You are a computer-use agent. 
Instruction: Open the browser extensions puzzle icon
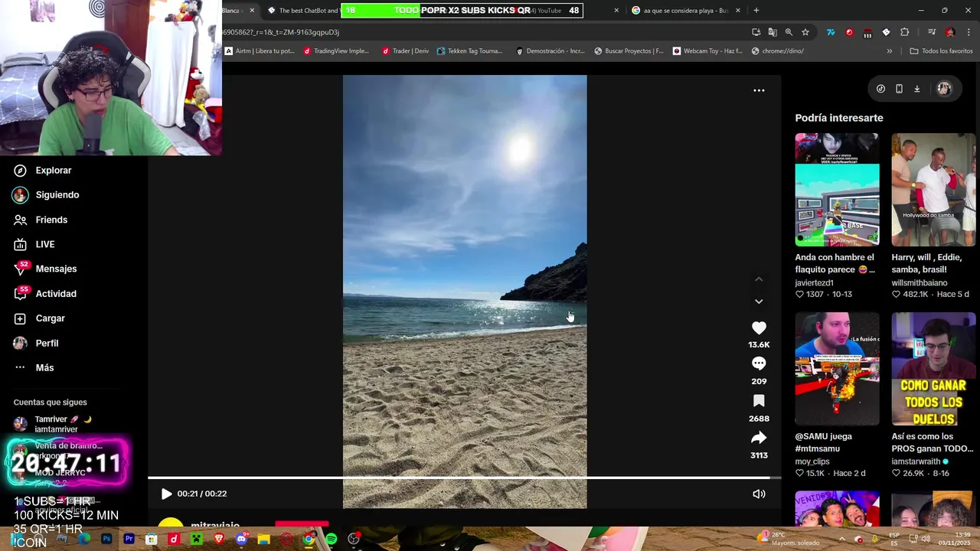904,32
